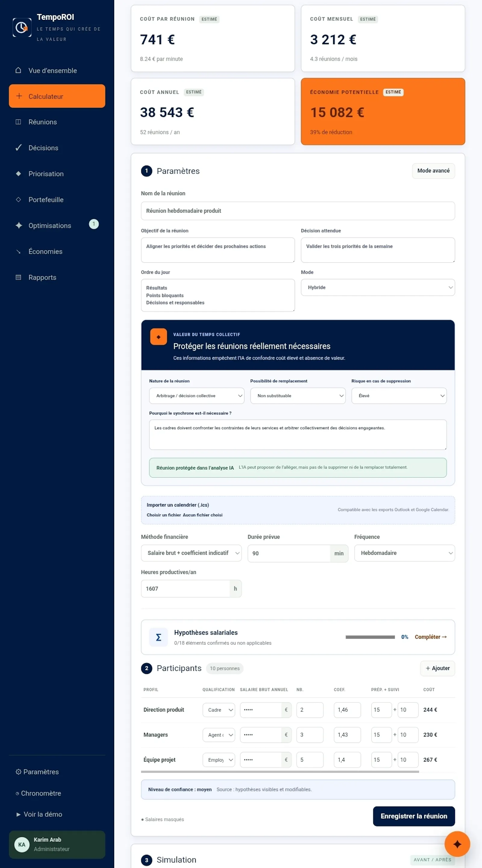Image resolution: width=482 pixels, height=868 pixels.
Task: Click the "10 personnes" badge
Action: click(225, 668)
